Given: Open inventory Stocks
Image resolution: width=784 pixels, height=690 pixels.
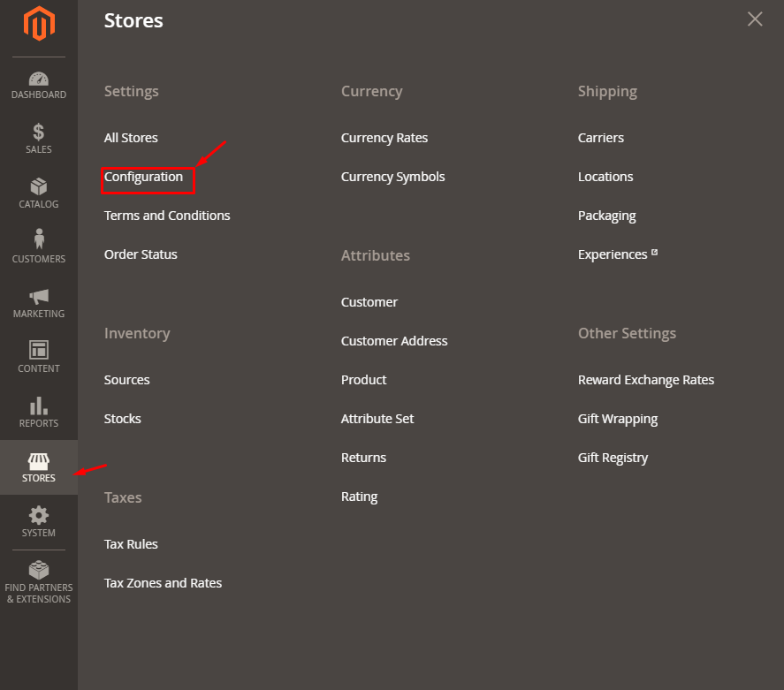Looking at the screenshot, I should coord(123,419).
